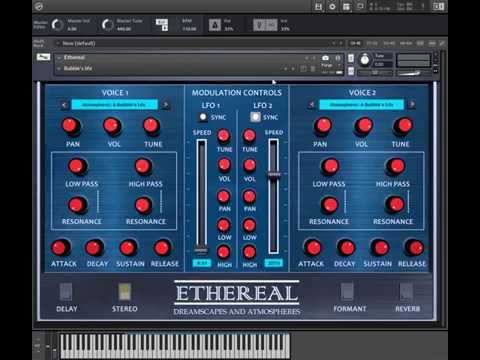Click the save snapshot icon

click(303, 69)
